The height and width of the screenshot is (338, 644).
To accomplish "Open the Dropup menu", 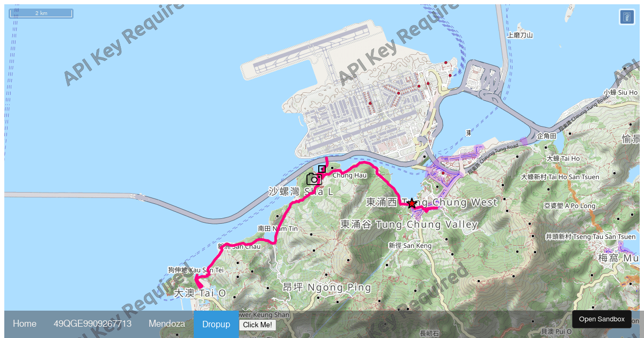I will tap(216, 324).
